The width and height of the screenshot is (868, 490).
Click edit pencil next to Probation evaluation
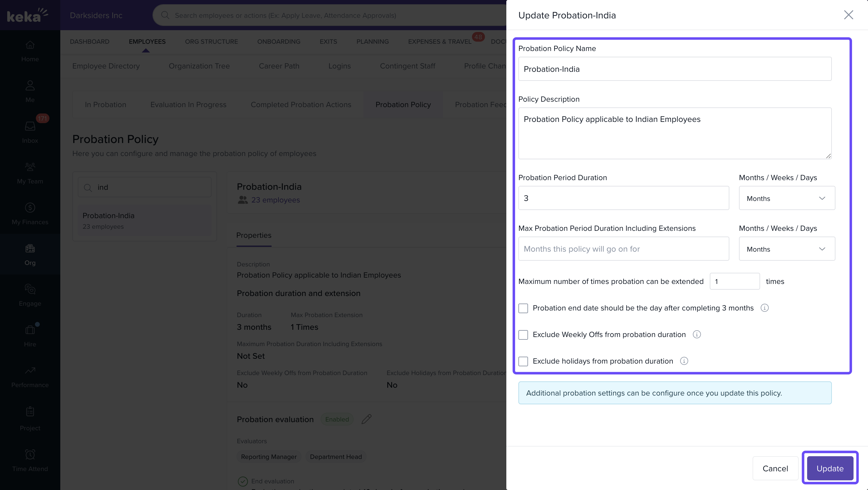[366, 419]
